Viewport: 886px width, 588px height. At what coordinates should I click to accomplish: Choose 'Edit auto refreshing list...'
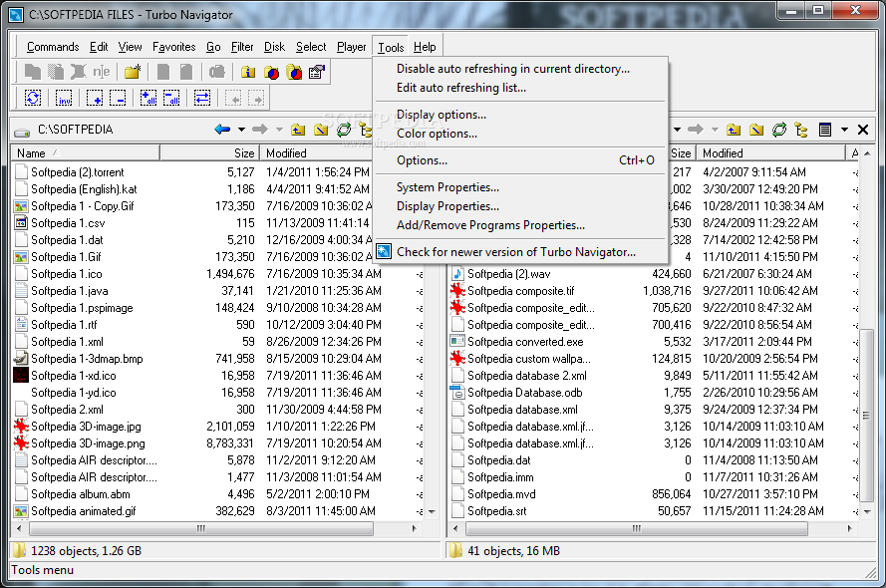520,88
